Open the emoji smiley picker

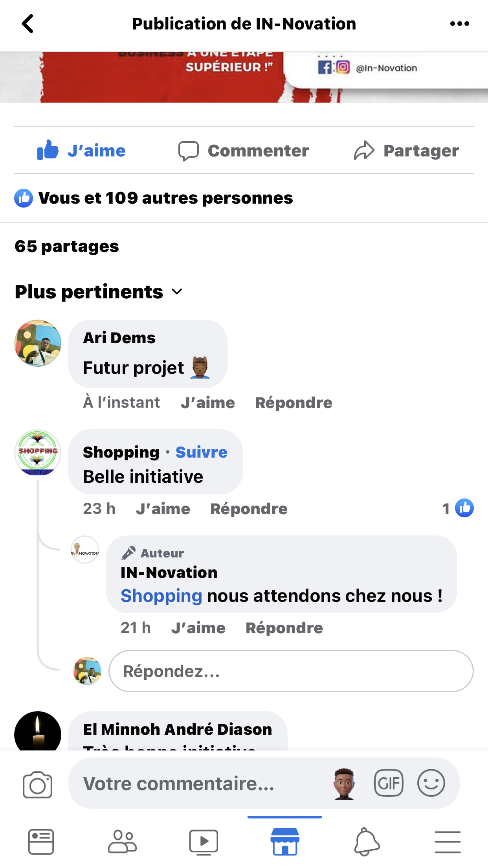pyautogui.click(x=431, y=783)
